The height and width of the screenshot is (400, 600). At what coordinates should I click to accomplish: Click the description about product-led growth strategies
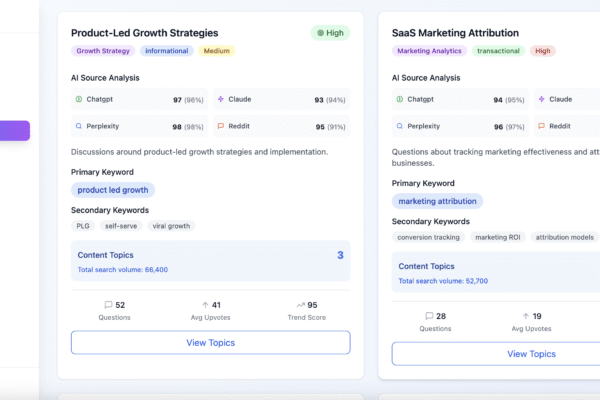point(199,152)
